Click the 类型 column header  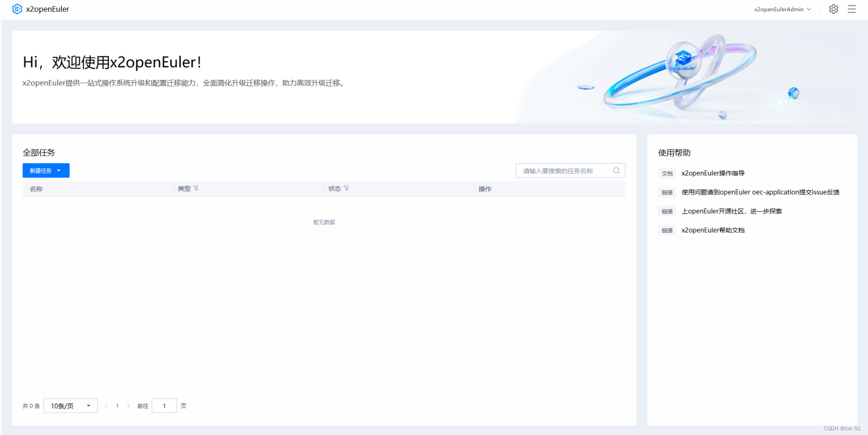(184, 188)
